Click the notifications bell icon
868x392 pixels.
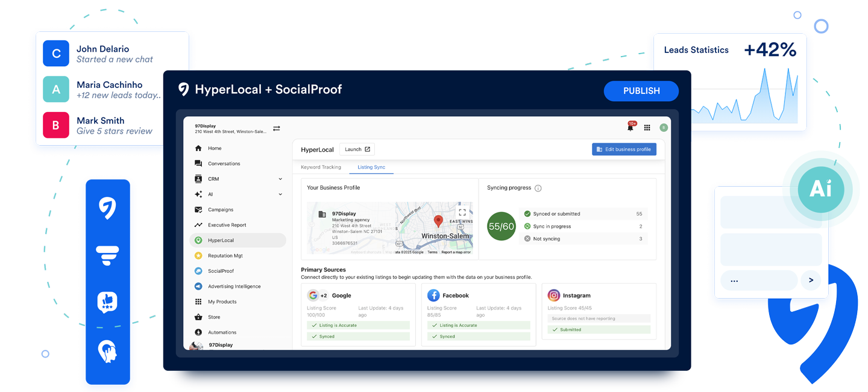(631, 128)
